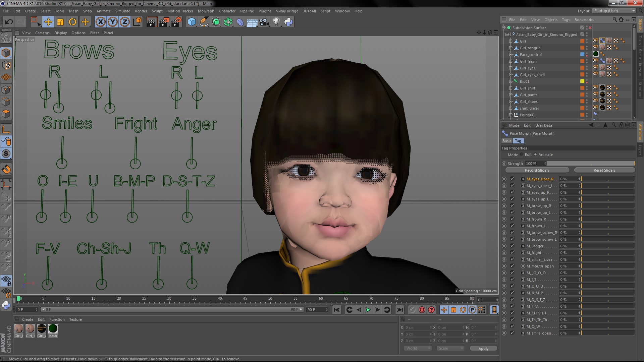Toggle checkbox for M_smile_open morph
This screenshot has height=362, width=644.
[x=512, y=333]
